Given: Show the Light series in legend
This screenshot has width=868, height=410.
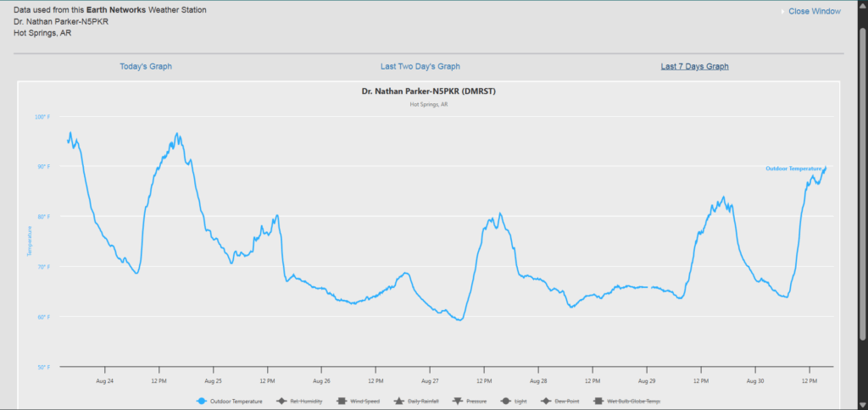Looking at the screenshot, I should 505,402.
